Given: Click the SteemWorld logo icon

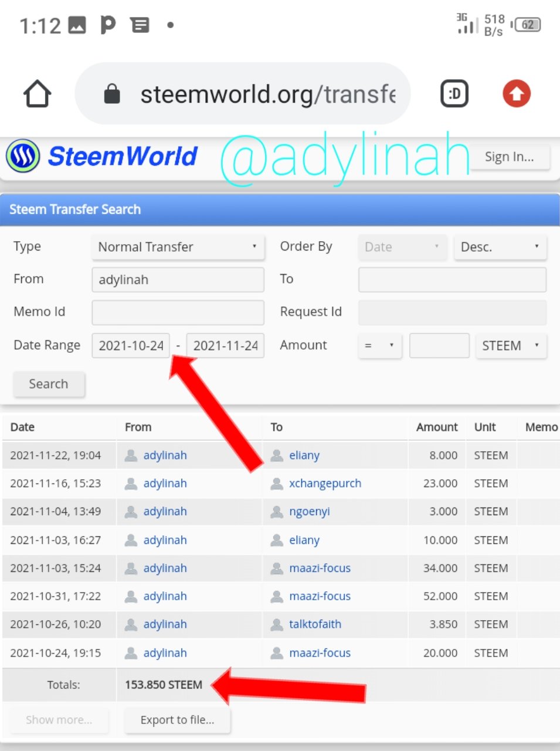Looking at the screenshot, I should [23, 157].
